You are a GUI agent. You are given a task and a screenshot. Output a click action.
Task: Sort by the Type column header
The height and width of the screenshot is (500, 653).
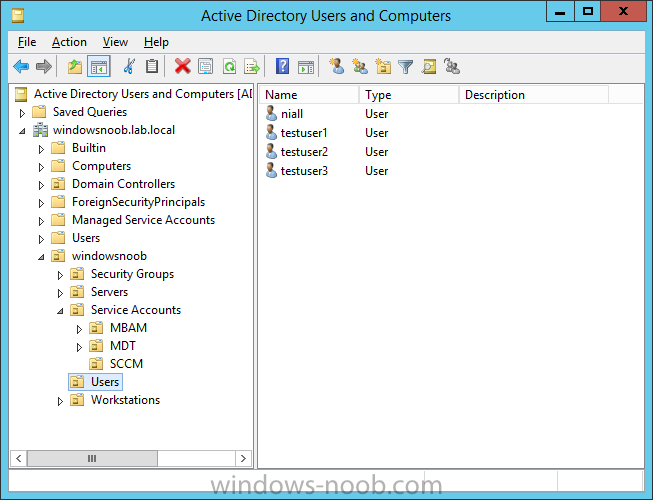(x=409, y=95)
